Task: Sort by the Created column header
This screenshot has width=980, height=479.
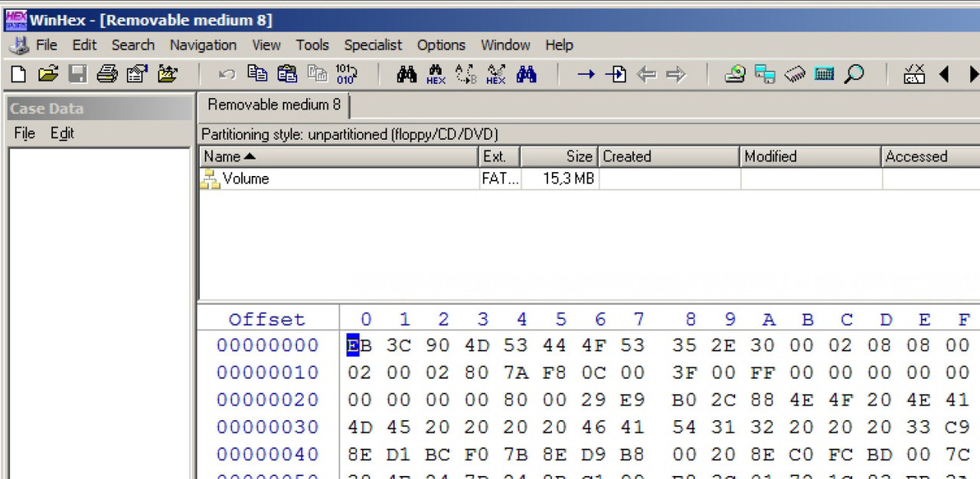Action: pyautogui.click(x=668, y=157)
